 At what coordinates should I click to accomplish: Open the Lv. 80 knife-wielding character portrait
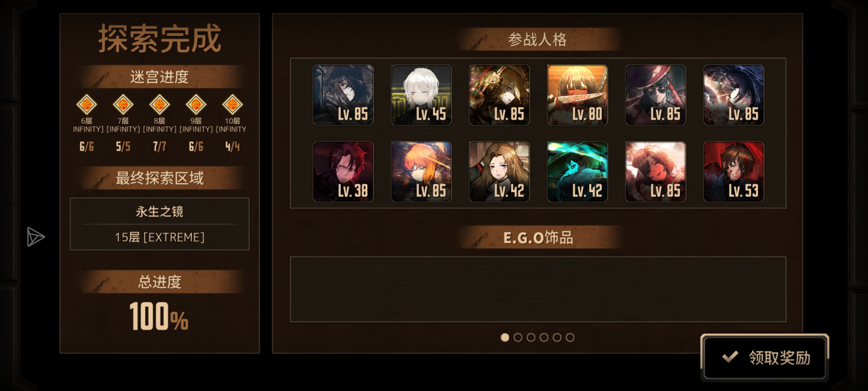click(x=578, y=95)
